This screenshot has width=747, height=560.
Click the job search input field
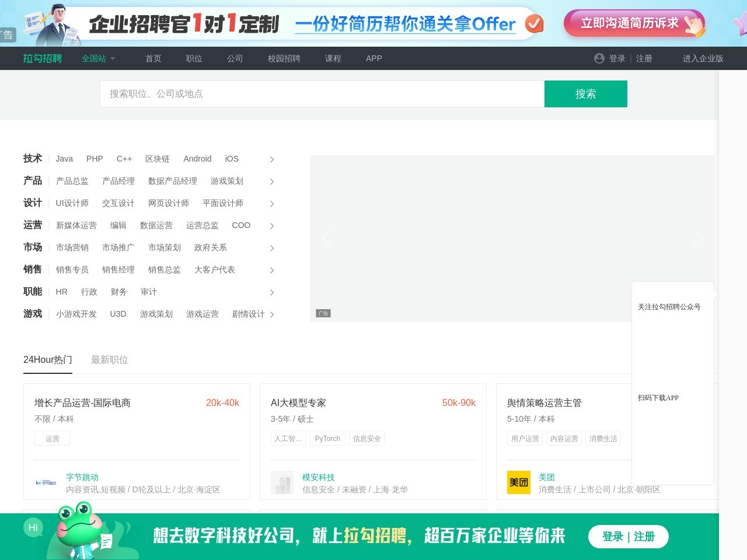point(322,93)
